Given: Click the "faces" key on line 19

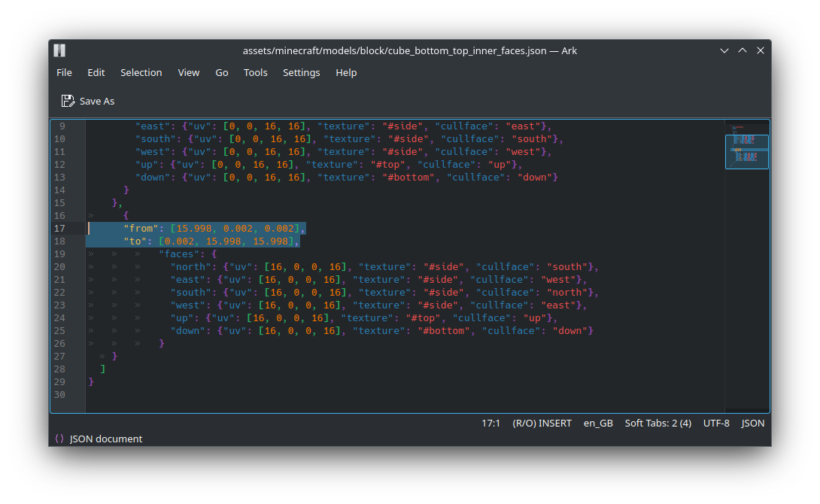Looking at the screenshot, I should (x=179, y=254).
